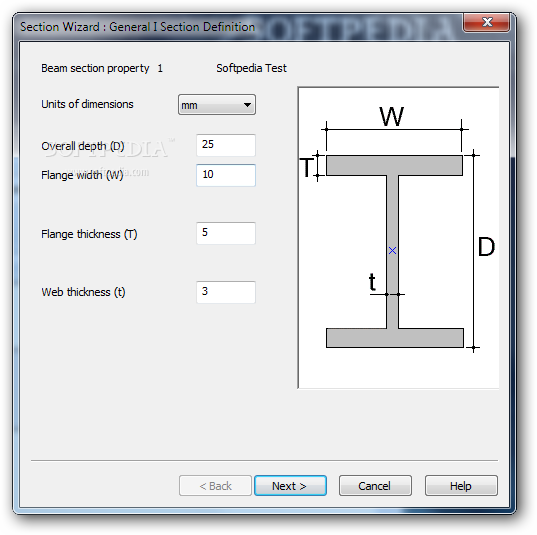This screenshot has height=535, width=537.
Task: Click the D dimension label in diagram
Action: click(486, 247)
